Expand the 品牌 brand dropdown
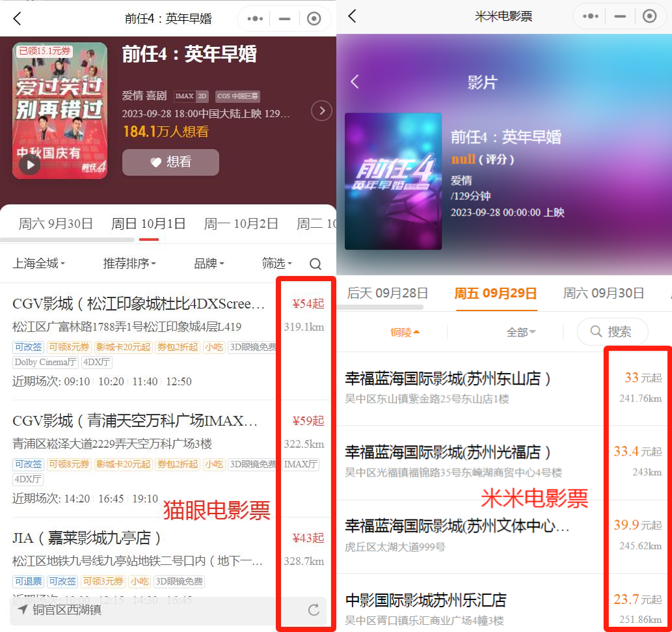Image resolution: width=672 pixels, height=632 pixels. pos(209,263)
